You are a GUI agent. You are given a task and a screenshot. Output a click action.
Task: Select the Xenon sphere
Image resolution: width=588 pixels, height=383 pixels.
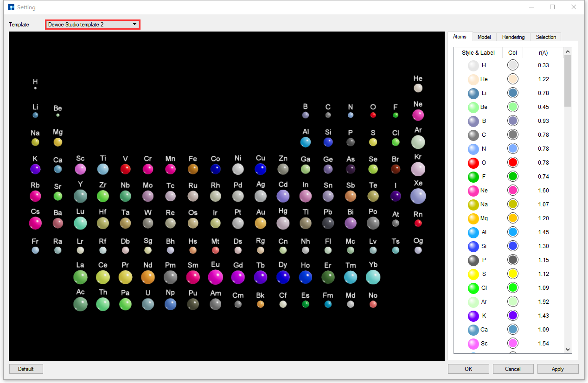coord(418,196)
